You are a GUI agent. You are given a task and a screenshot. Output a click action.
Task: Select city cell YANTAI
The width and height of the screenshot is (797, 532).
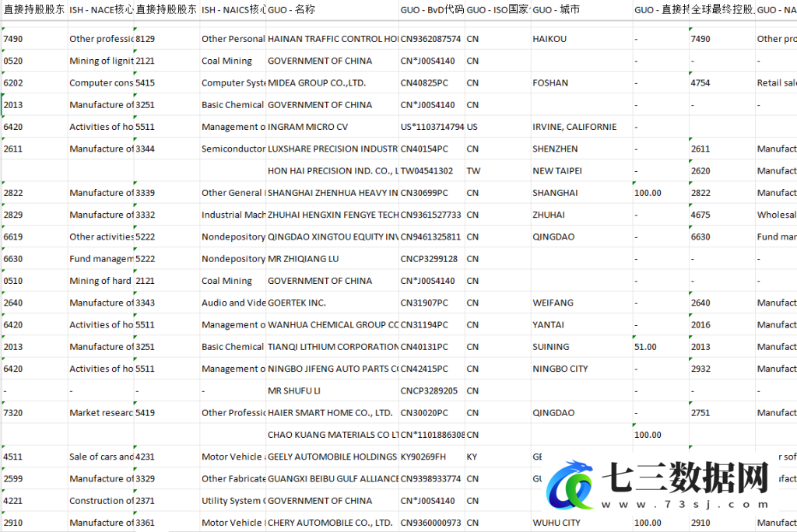tap(582, 324)
